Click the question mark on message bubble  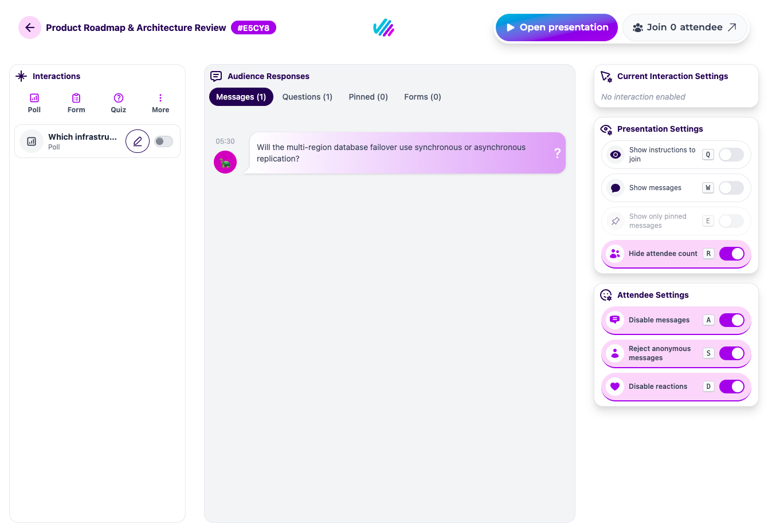557,153
